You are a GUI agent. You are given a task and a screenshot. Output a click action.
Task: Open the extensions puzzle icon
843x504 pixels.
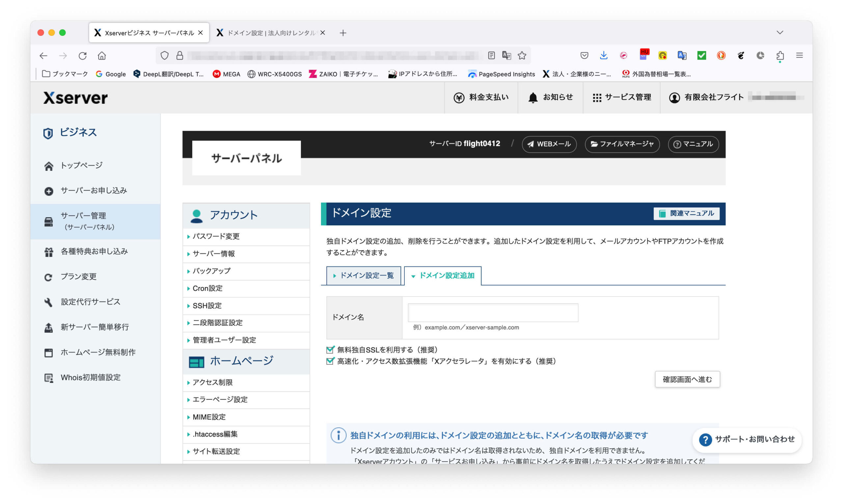point(780,55)
